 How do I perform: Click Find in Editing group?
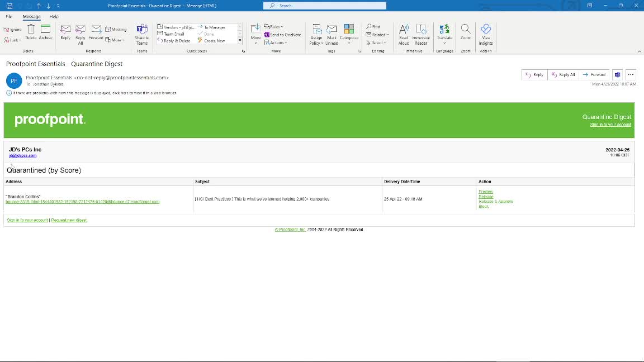point(373,27)
